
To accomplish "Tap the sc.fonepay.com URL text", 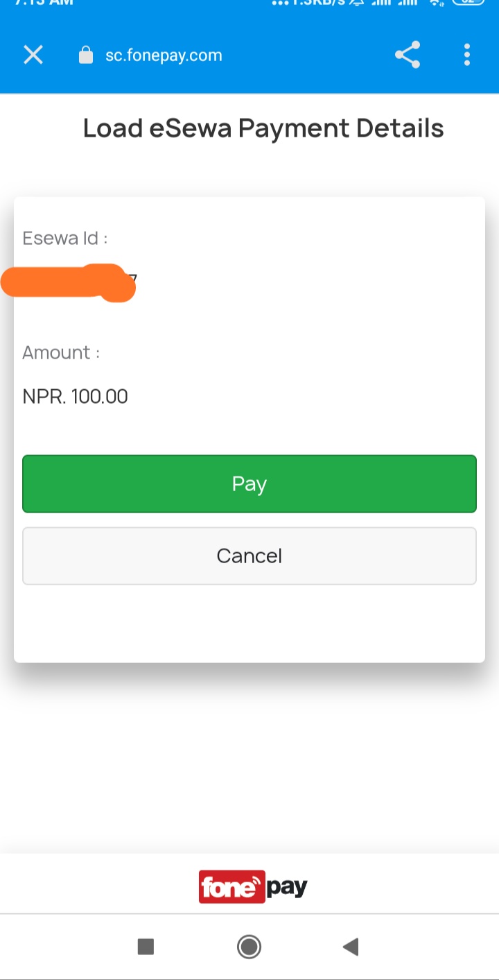I will point(164,55).
